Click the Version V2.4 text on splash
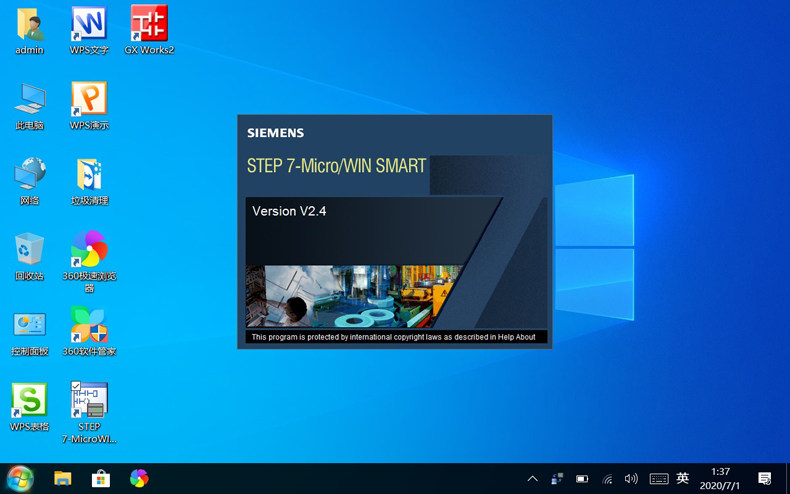Image resolution: width=790 pixels, height=494 pixels. coord(289,211)
